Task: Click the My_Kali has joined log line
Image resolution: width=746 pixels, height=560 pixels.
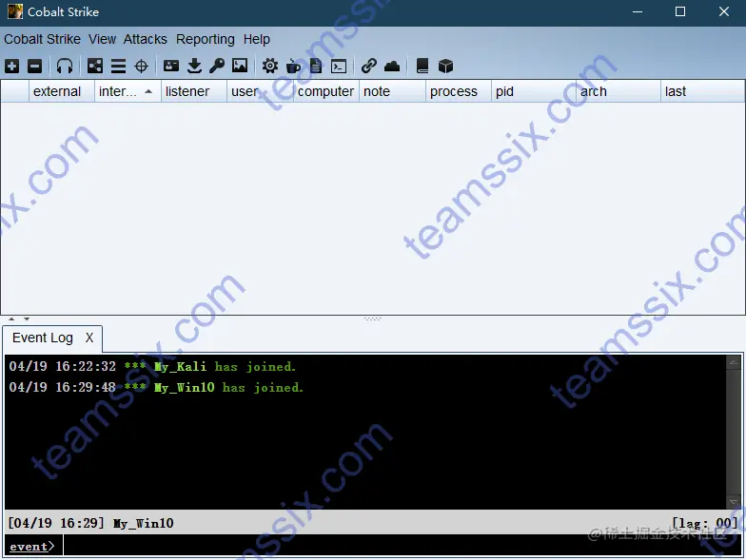Action: [x=152, y=367]
